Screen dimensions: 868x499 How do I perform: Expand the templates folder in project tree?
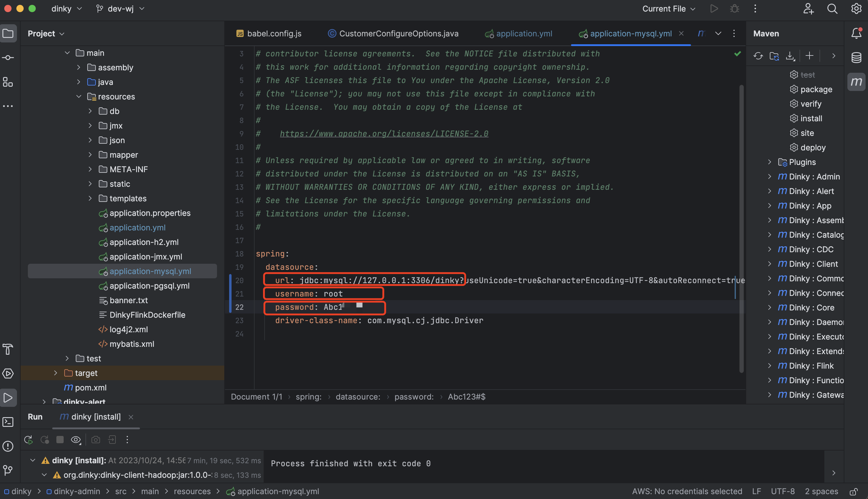tap(90, 199)
